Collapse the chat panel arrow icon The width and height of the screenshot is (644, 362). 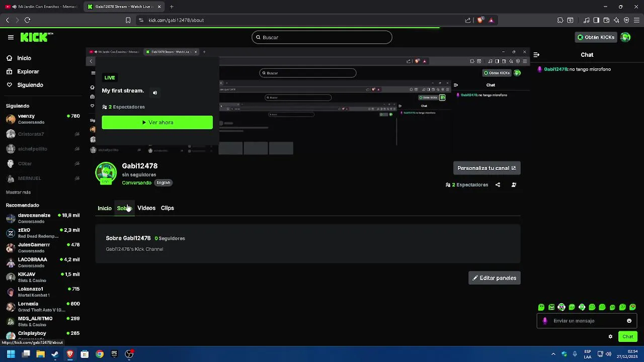coord(536,55)
